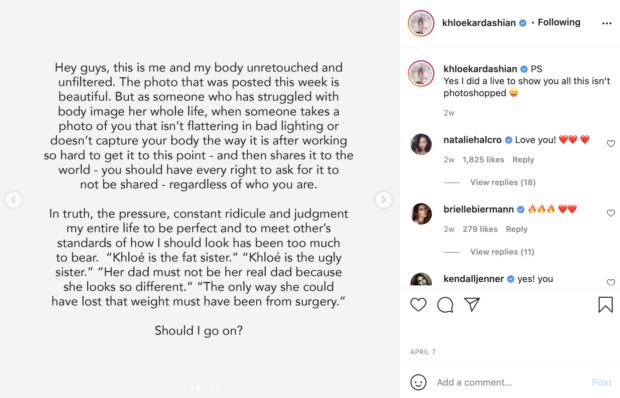Viewport: 620px width, 398px height.
Task: Share the post via paper plane icon
Action: pos(472,304)
